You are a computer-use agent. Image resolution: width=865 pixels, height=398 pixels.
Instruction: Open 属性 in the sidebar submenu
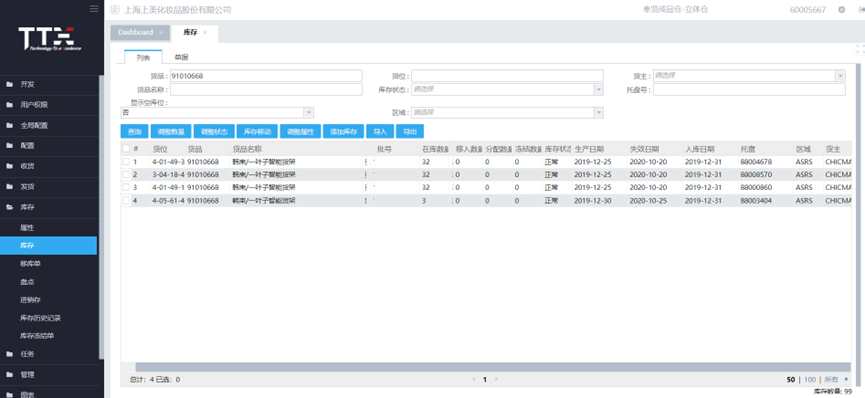pyautogui.click(x=27, y=227)
